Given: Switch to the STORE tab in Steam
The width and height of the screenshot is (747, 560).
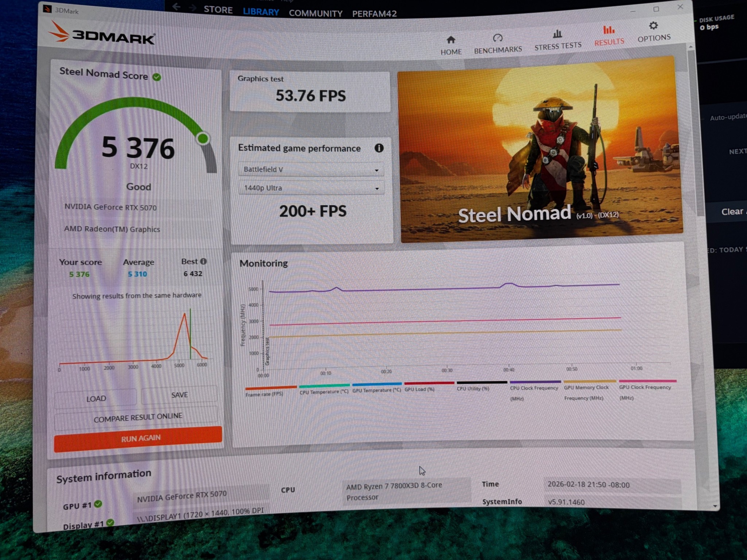Looking at the screenshot, I should click(218, 10).
